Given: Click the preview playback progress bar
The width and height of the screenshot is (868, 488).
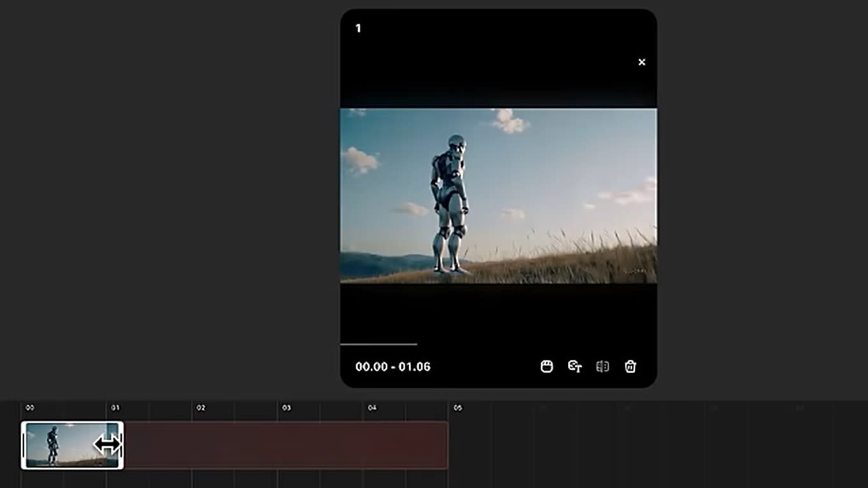Looking at the screenshot, I should pos(379,344).
